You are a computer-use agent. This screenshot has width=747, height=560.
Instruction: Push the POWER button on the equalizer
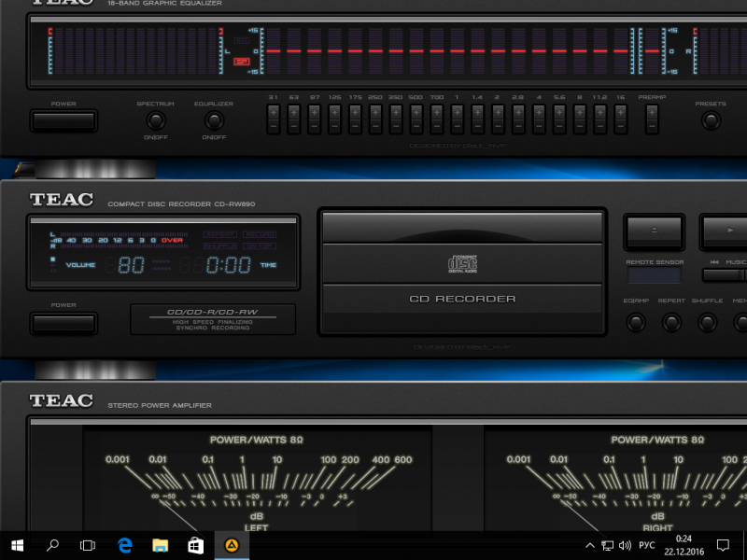click(63, 121)
